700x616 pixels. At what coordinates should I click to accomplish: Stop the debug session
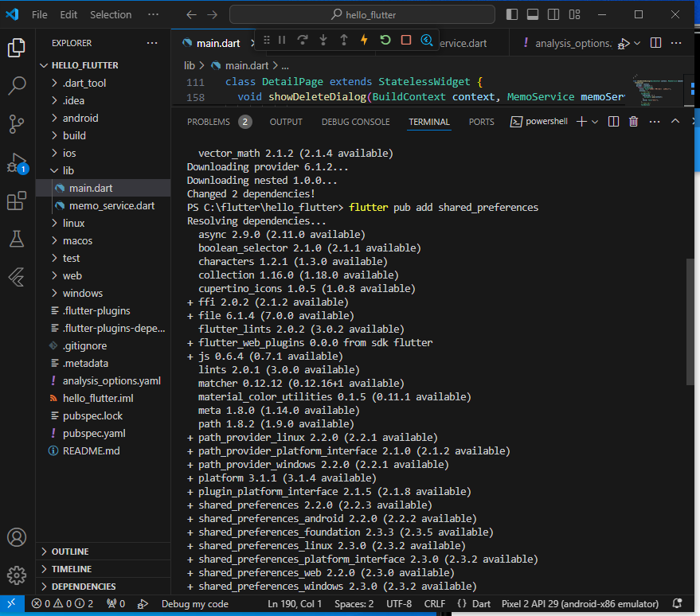point(406,41)
